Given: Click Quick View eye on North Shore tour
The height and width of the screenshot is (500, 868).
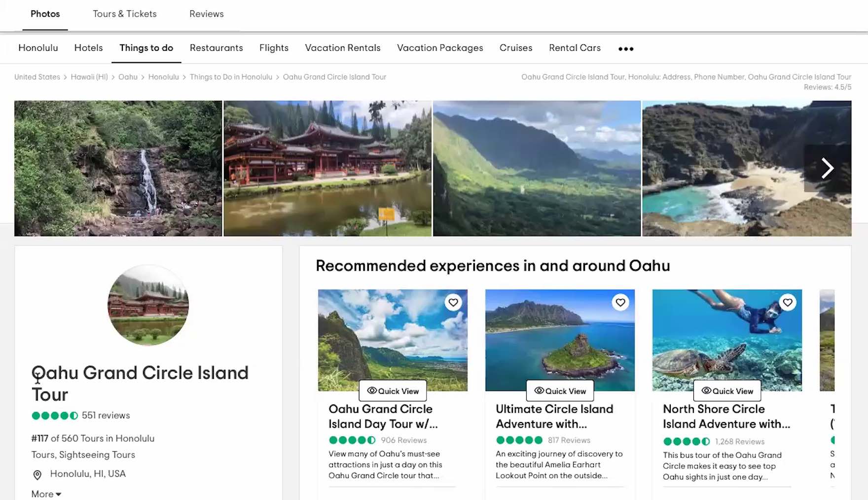Looking at the screenshot, I should (x=707, y=391).
